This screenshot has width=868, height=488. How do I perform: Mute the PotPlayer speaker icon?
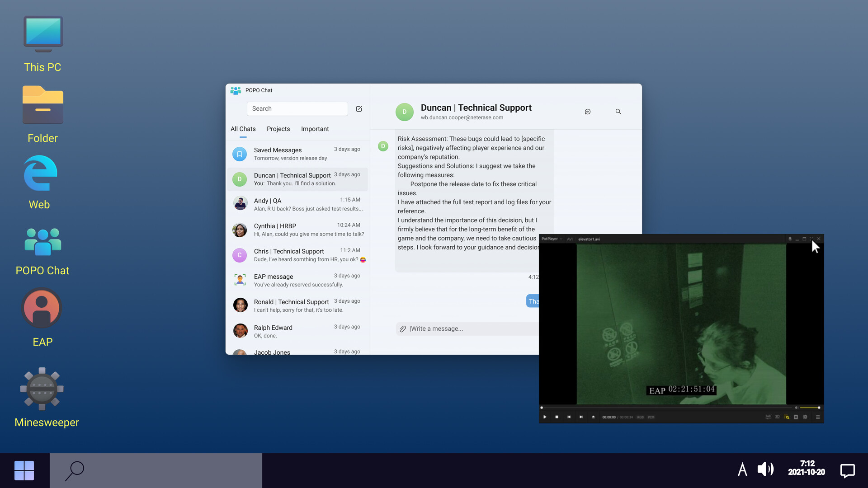pyautogui.click(x=796, y=408)
